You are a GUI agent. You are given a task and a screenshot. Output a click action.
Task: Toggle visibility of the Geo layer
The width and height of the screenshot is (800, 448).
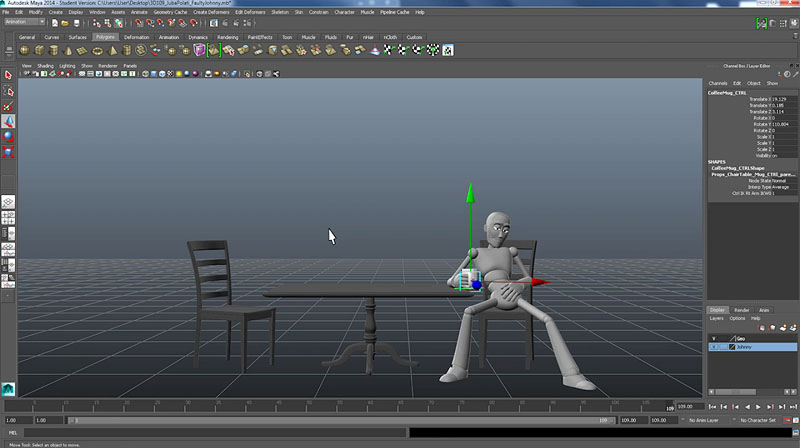pyautogui.click(x=713, y=338)
